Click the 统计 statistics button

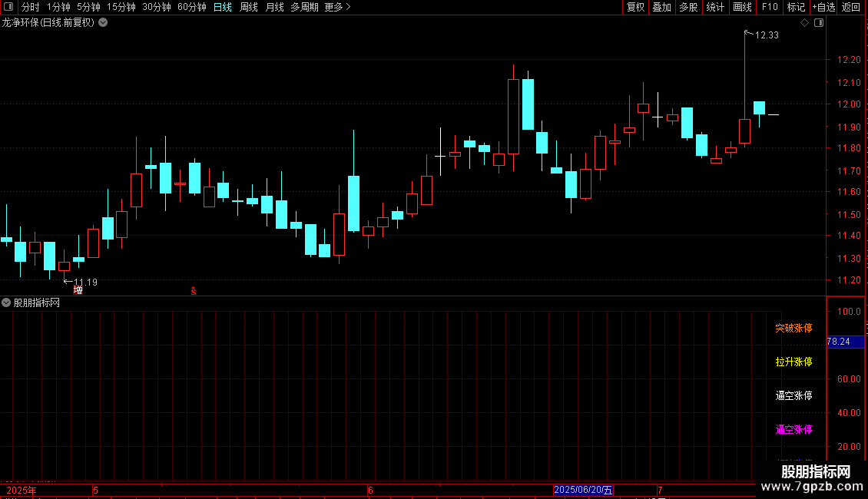pos(715,7)
